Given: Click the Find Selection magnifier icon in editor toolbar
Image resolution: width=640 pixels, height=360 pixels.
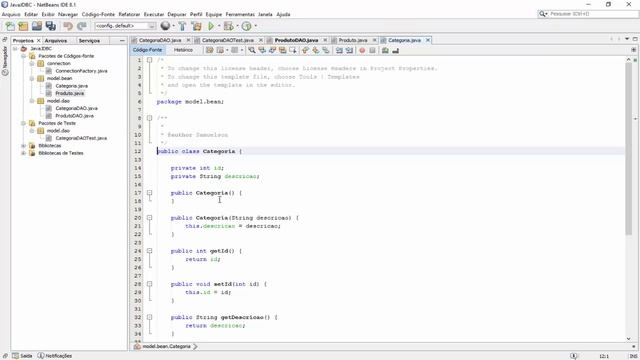Looking at the screenshot, I should 252,50.
